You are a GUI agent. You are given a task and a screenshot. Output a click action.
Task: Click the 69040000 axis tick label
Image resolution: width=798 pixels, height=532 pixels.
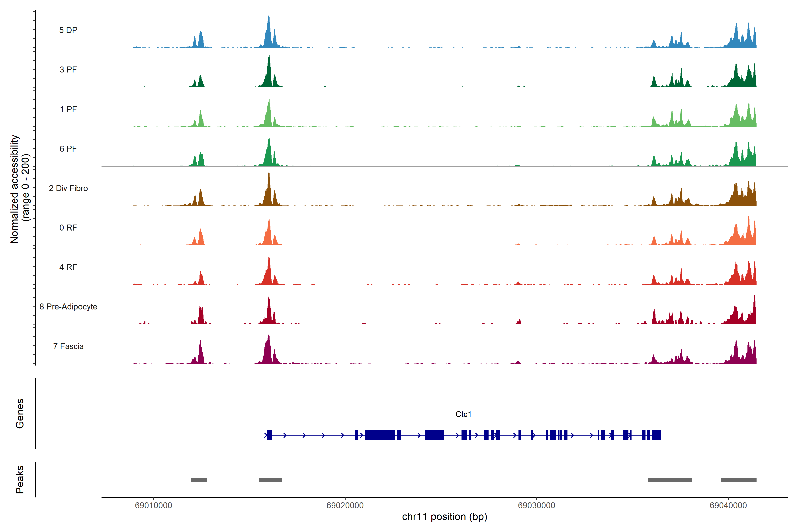click(x=728, y=505)
